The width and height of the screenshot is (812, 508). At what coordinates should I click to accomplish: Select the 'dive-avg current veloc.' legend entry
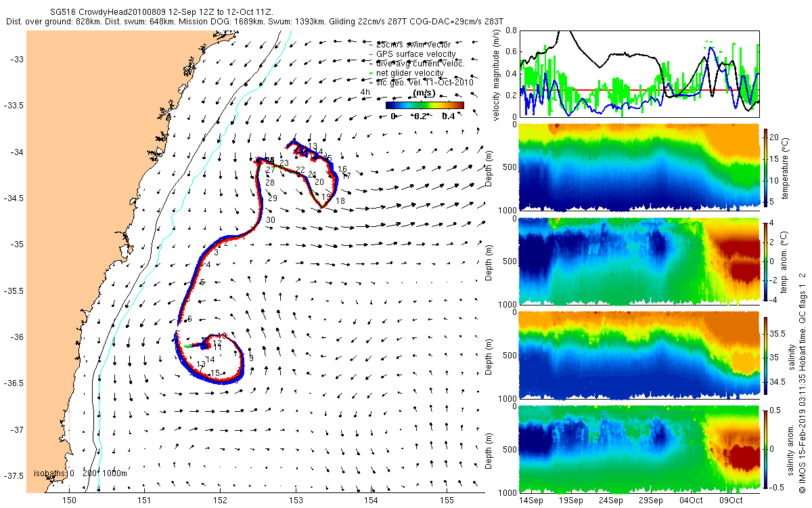pyautogui.click(x=421, y=63)
